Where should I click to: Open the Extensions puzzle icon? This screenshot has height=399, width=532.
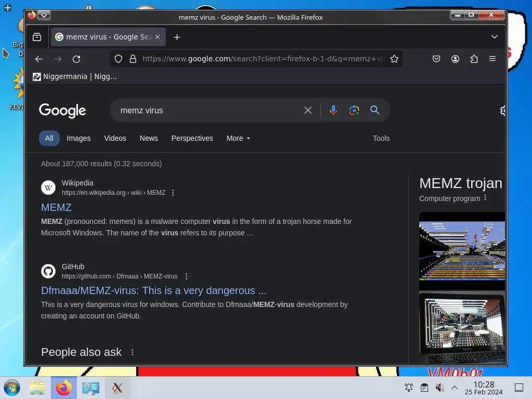click(474, 59)
